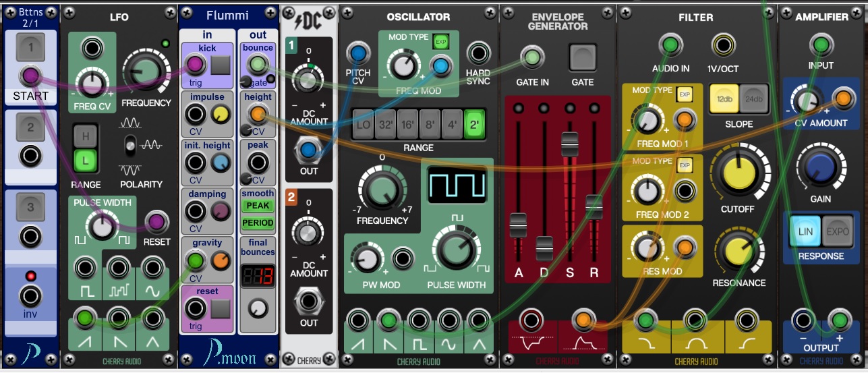Select the LO oscillator range
The image size is (868, 373).
[364, 124]
